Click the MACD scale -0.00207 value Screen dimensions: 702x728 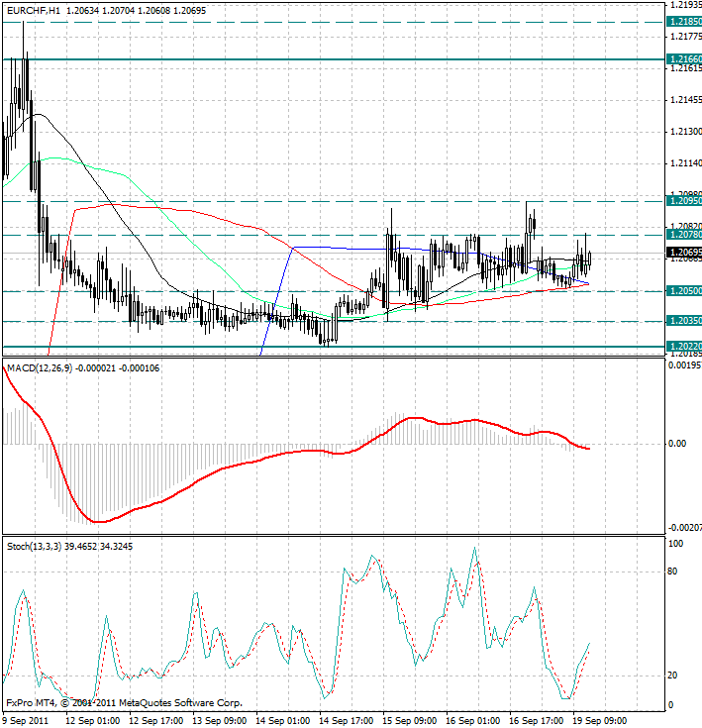pos(685,528)
